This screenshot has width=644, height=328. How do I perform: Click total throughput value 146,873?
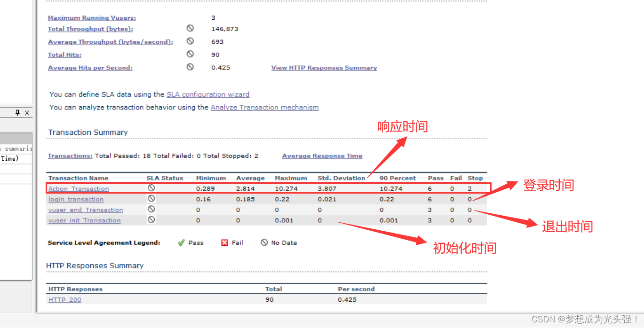coord(225,29)
